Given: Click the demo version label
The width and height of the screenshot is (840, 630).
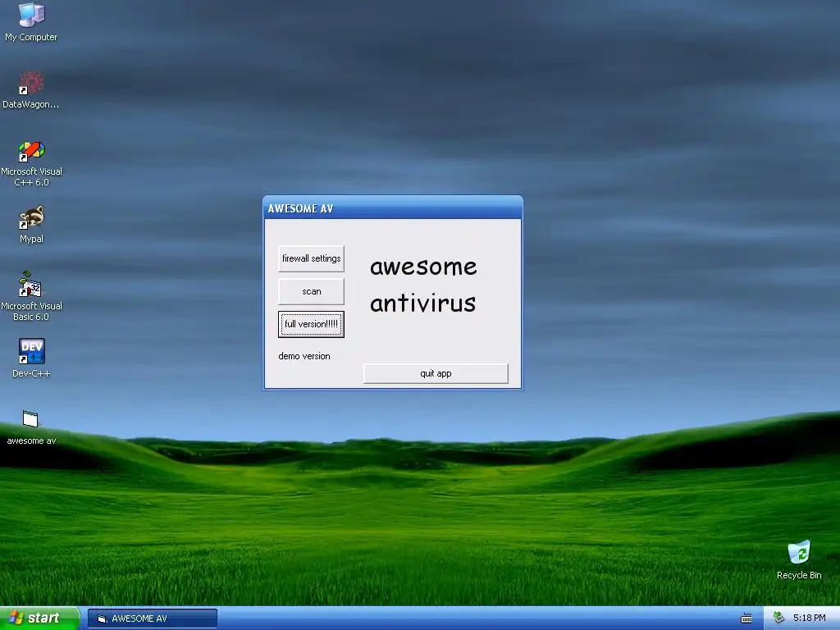Looking at the screenshot, I should coord(304,356).
